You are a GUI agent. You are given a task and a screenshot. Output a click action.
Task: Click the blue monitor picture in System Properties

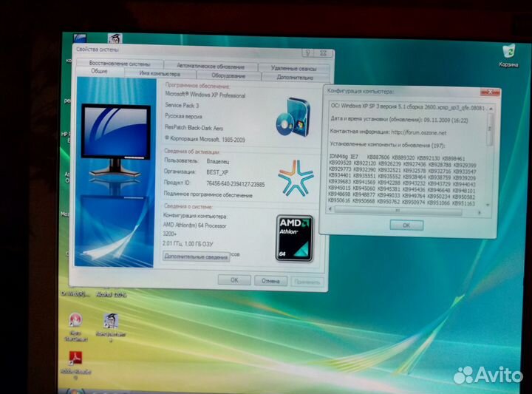coord(116,140)
